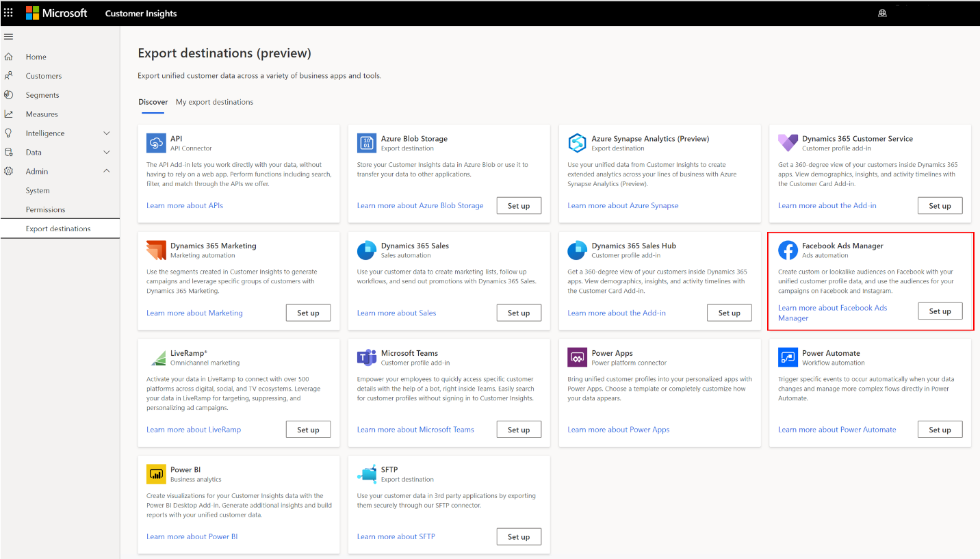Set up Facebook Ads Manager

click(940, 311)
